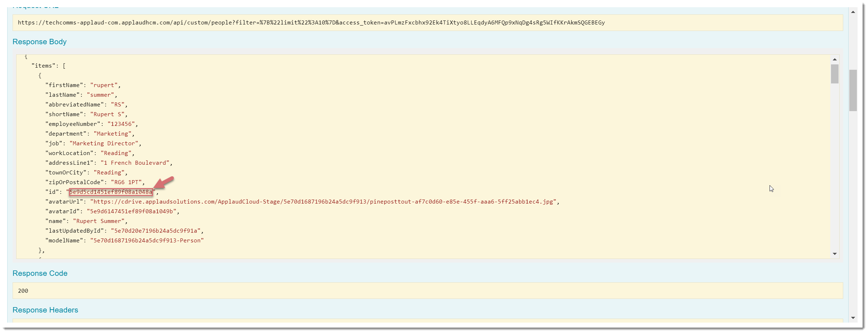Click the highlighted id value 5e9d5cd1451ef89f08a1048a
This screenshot has width=868, height=333.
(111, 192)
